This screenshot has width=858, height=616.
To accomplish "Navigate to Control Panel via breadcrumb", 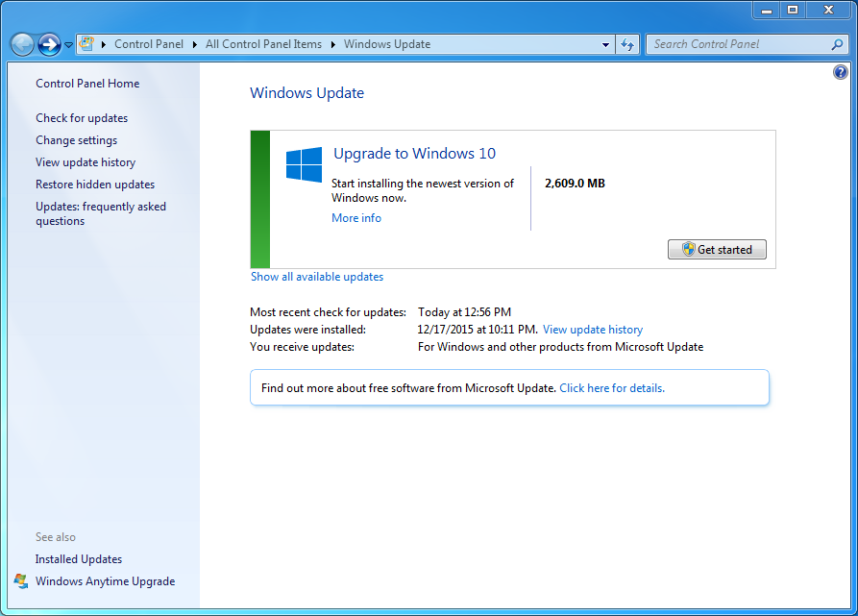I will [149, 44].
